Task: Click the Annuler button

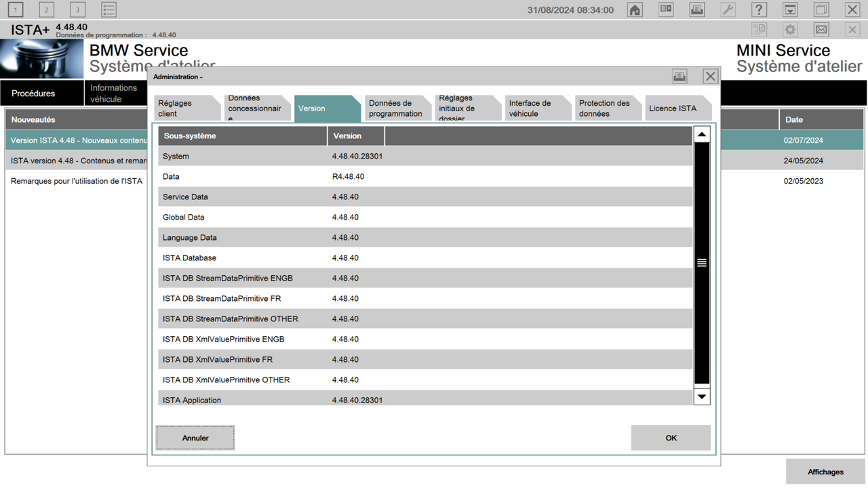Action: [195, 438]
